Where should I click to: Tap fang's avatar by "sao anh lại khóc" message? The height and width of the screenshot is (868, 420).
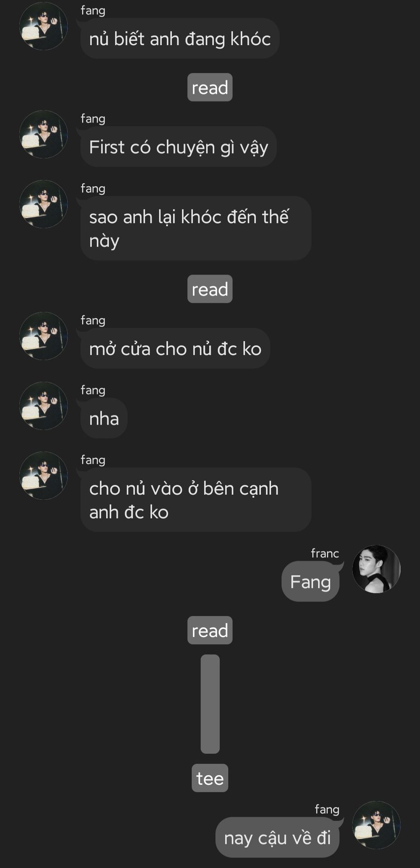coord(43,204)
